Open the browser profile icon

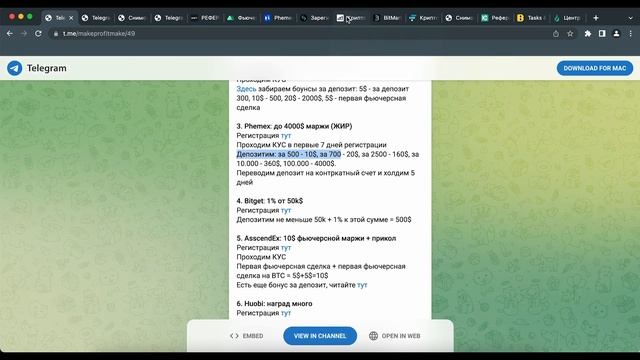(616, 33)
